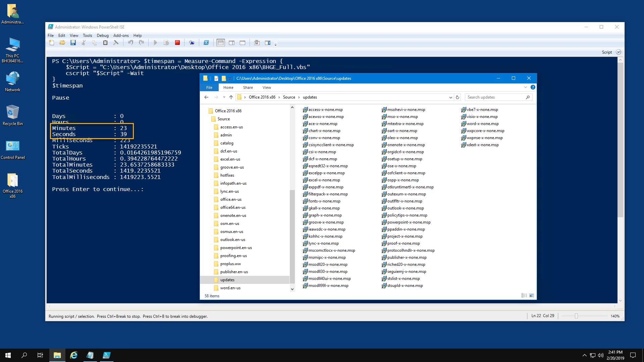The image size is (644, 362).
Task: Expand the Script pane chevron button
Action: (x=619, y=52)
